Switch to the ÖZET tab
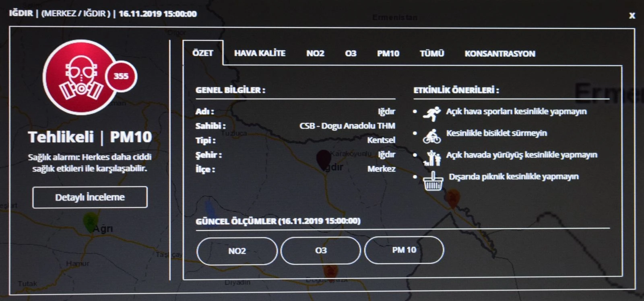This screenshot has width=644, height=301. click(x=202, y=53)
